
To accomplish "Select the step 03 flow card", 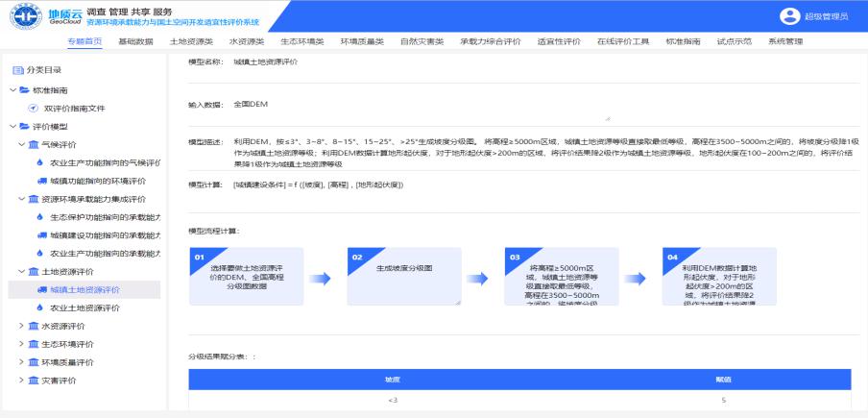I will 562,276.
